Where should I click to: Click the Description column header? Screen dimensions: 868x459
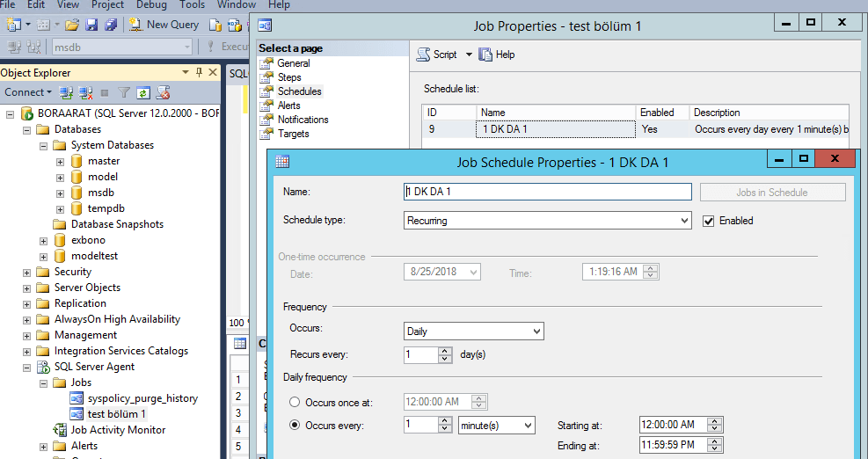tap(769, 113)
